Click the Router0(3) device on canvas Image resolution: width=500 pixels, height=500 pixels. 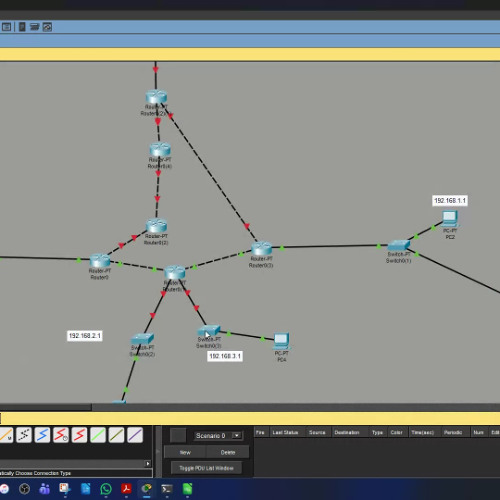coord(262,248)
